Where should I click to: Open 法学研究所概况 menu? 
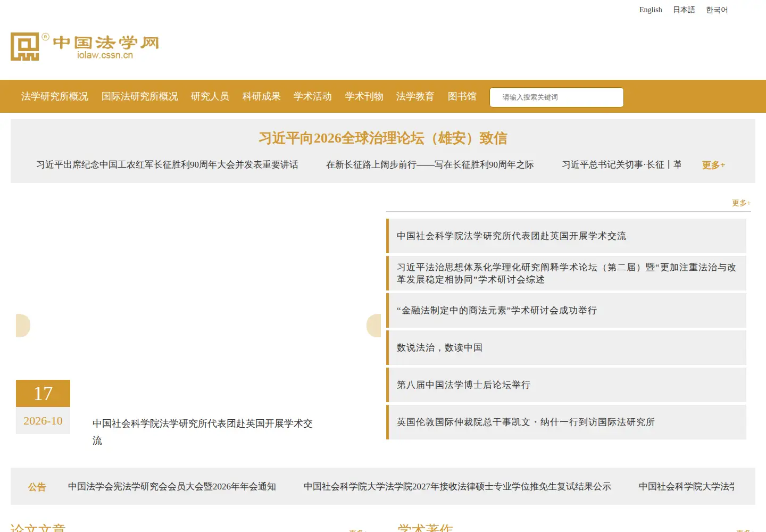point(55,96)
